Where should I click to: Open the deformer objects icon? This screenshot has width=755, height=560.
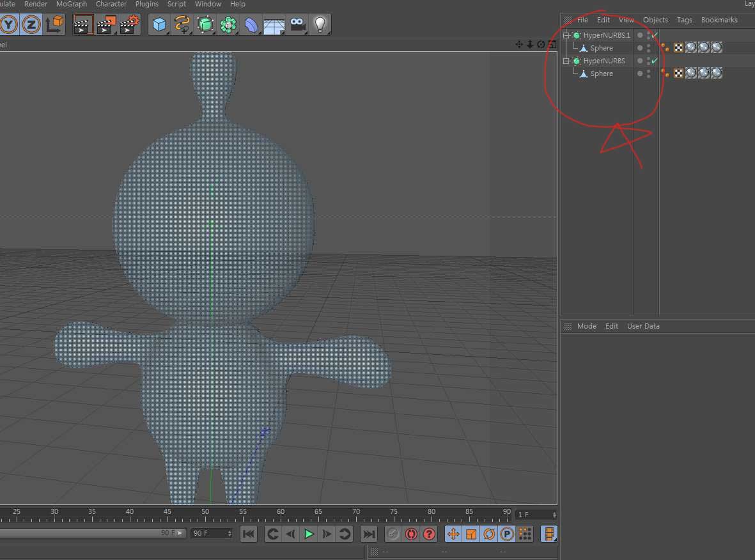251,25
